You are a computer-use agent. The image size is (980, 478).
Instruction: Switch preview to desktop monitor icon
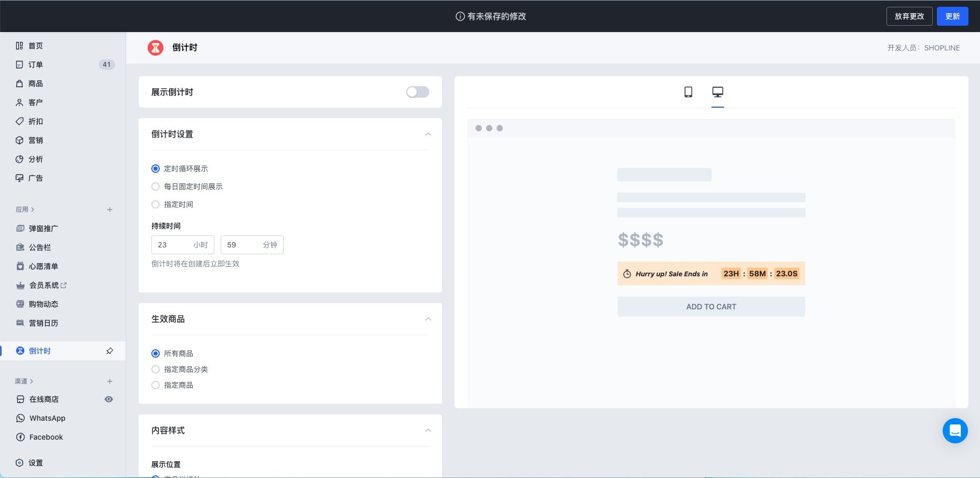tap(717, 92)
